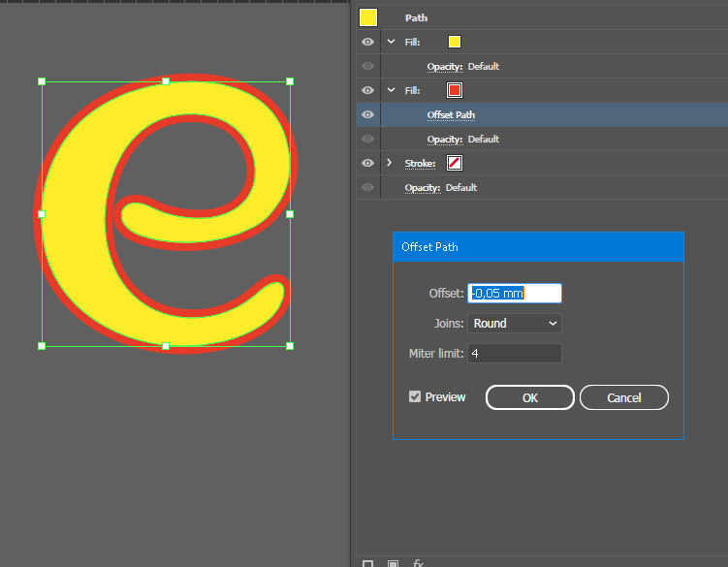Open the Stroke panel link
Viewport: 728px width, 567px height.
420,164
